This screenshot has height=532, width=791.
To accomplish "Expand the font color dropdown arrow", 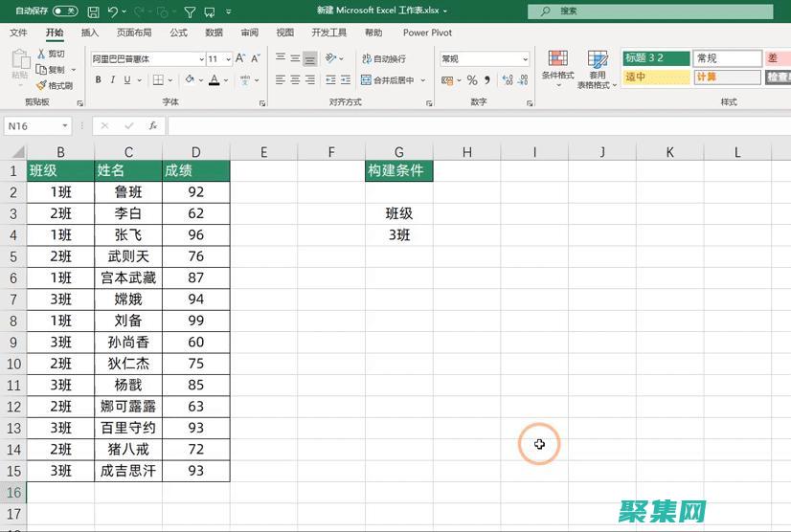I will coord(225,80).
